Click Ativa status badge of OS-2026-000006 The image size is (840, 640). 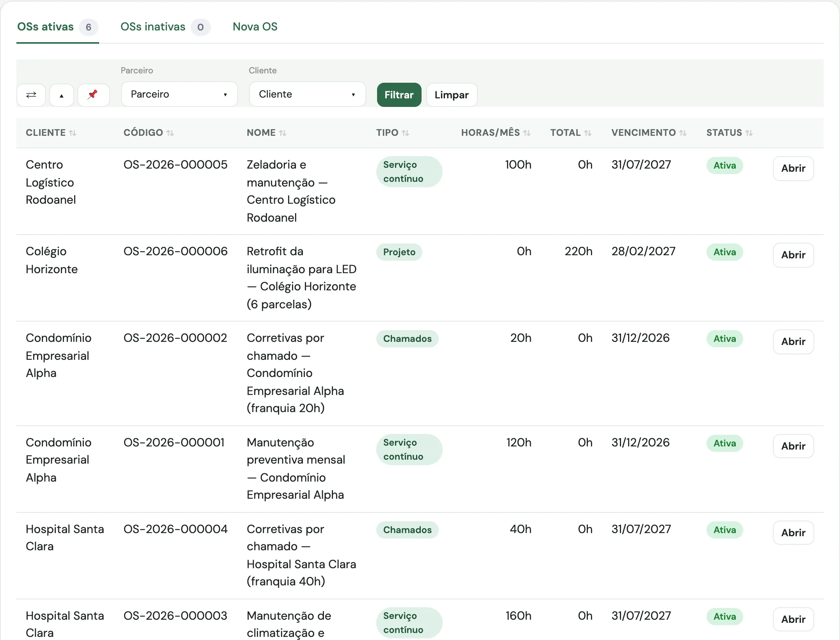724,252
